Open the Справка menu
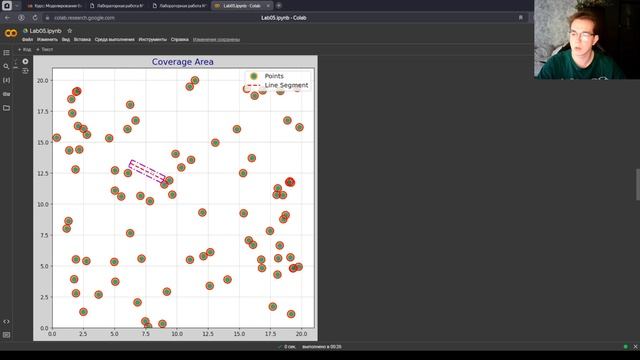 coord(180,40)
